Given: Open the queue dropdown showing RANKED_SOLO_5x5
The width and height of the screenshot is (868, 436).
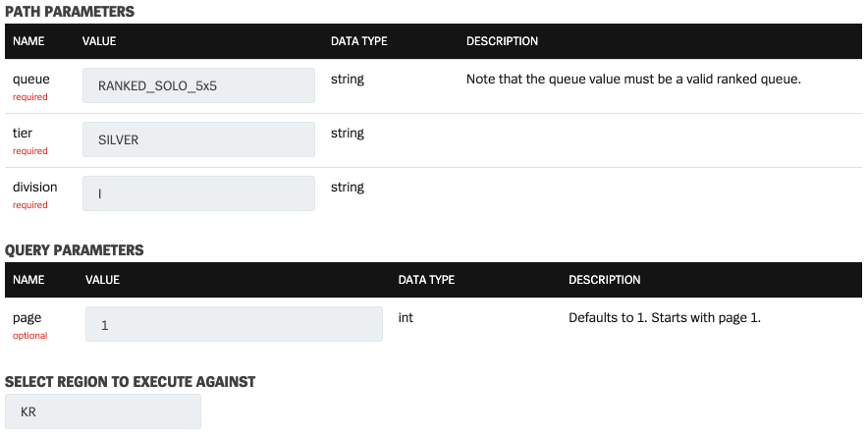Looking at the screenshot, I should point(198,85).
